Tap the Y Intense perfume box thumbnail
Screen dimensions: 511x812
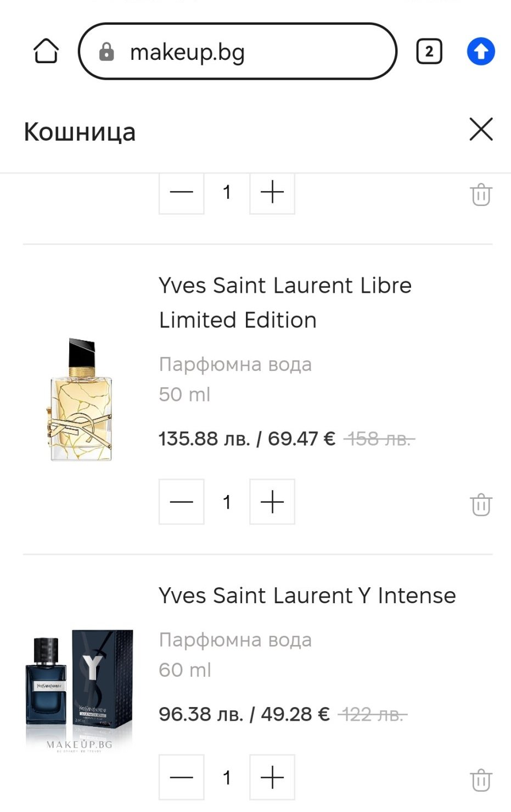coord(80,687)
